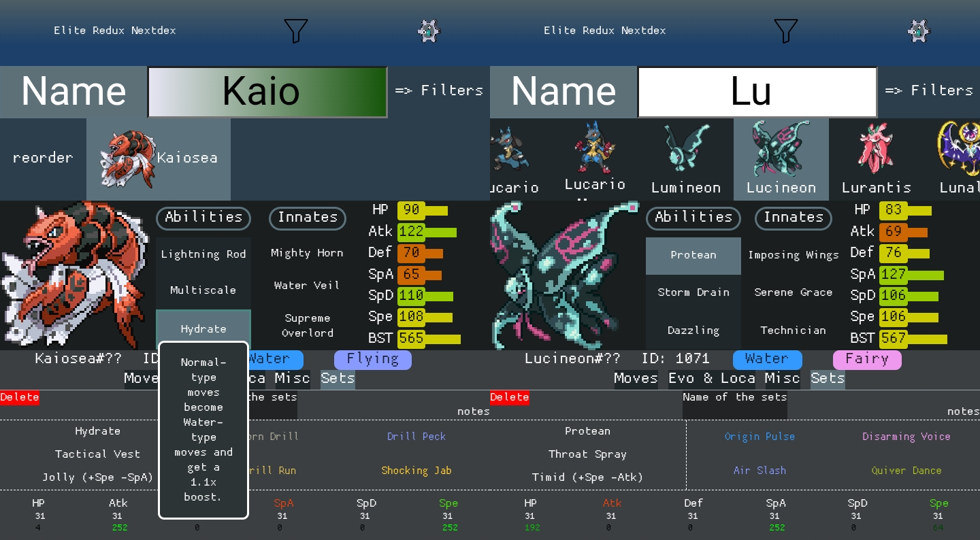Expand the right '=> Filters' panel
The width and height of the screenshot is (980, 540).
pyautogui.click(x=929, y=90)
